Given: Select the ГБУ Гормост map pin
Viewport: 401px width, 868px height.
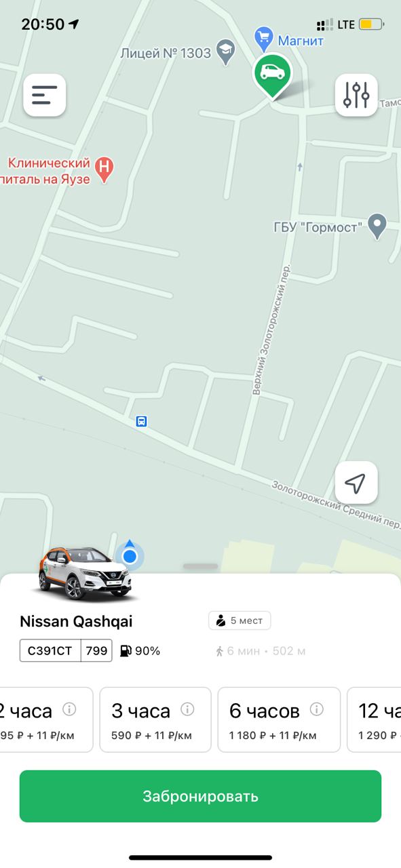Looking at the screenshot, I should 377,226.
